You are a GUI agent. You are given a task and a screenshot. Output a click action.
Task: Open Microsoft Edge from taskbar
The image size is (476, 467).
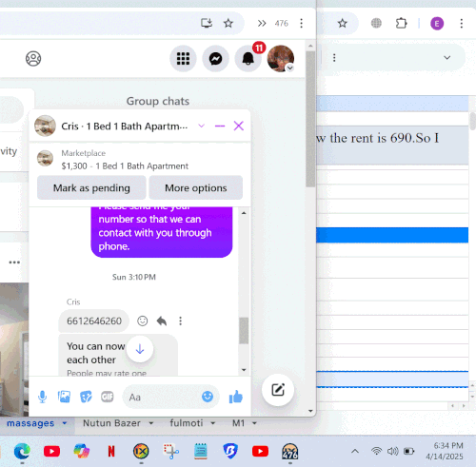coord(22,451)
